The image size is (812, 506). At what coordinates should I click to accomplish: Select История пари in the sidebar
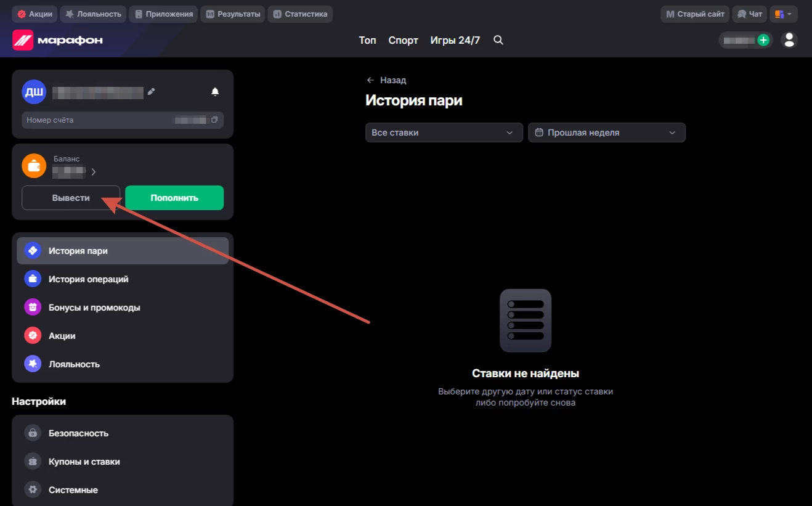coord(123,251)
